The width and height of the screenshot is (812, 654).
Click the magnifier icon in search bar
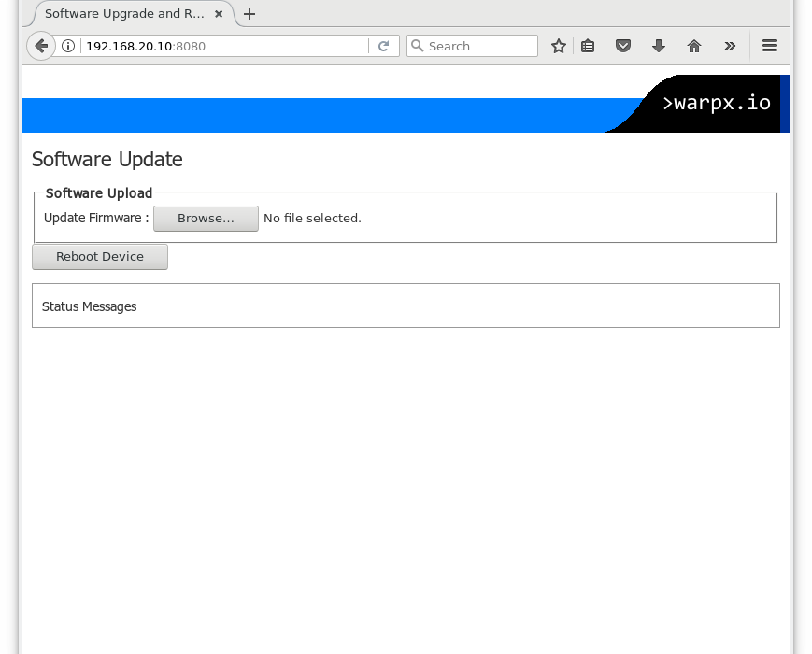[x=418, y=46]
